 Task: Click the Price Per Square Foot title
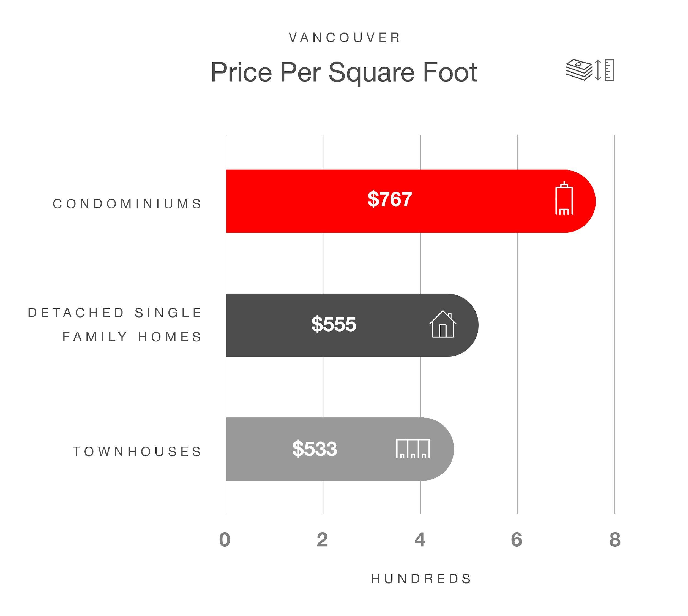(x=344, y=72)
